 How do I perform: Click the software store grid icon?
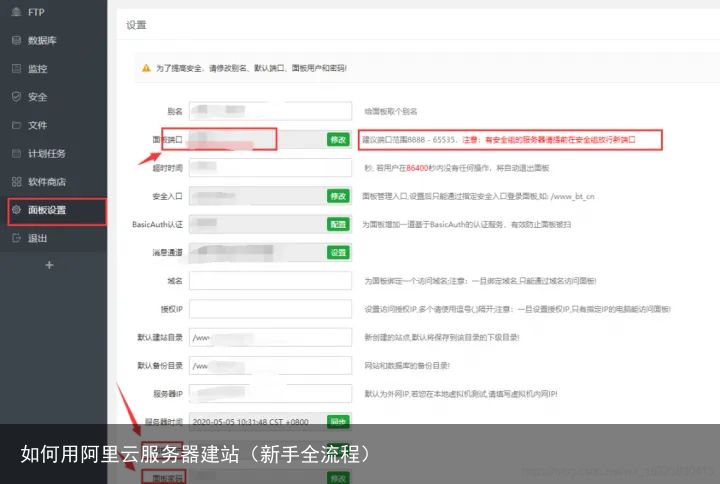tap(17, 181)
